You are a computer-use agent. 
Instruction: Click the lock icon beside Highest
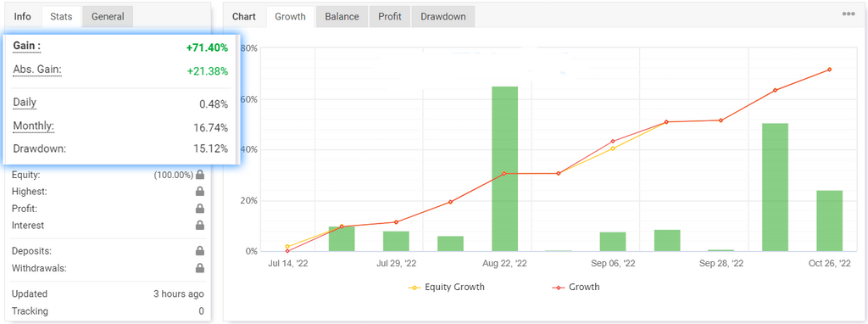(200, 192)
